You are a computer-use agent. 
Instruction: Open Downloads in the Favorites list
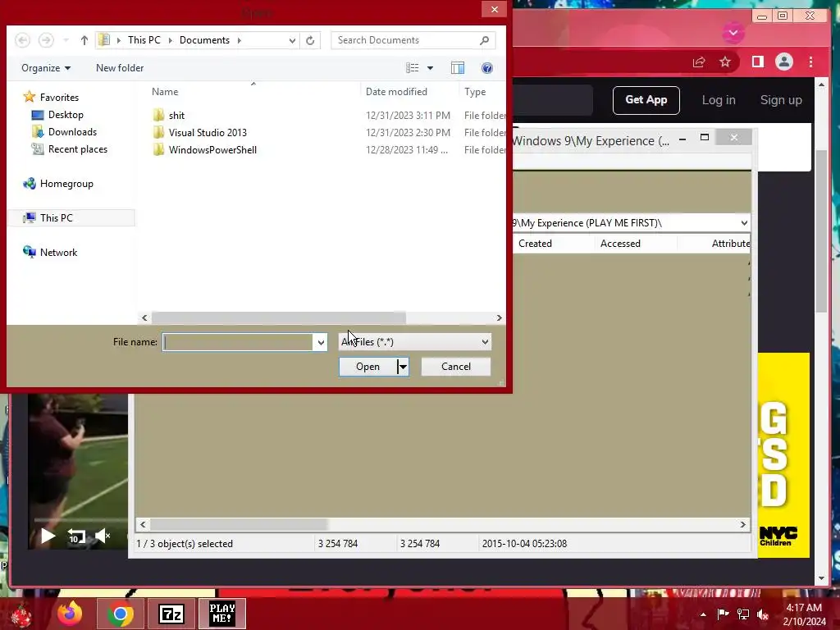(x=72, y=132)
